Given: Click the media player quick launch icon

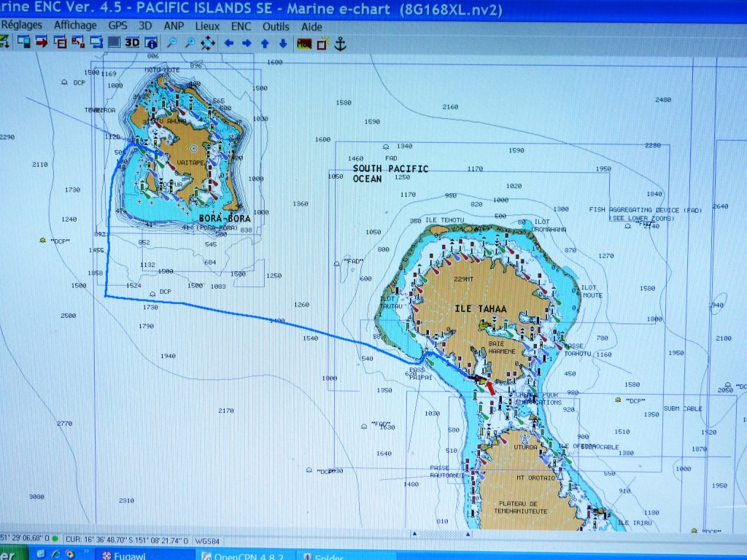Looking at the screenshot, I should tap(71, 554).
